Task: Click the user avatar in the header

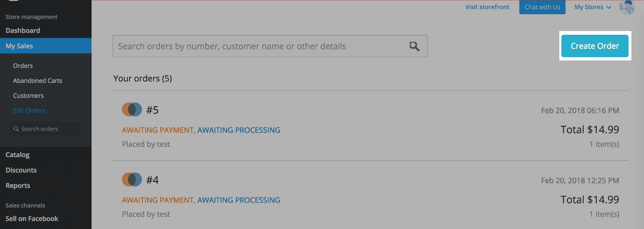Action: click(x=627, y=7)
